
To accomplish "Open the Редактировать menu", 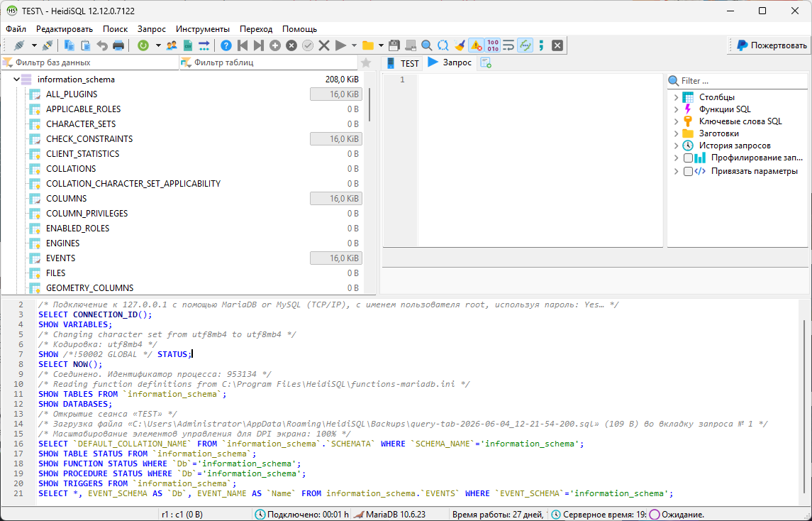I will [x=65, y=29].
